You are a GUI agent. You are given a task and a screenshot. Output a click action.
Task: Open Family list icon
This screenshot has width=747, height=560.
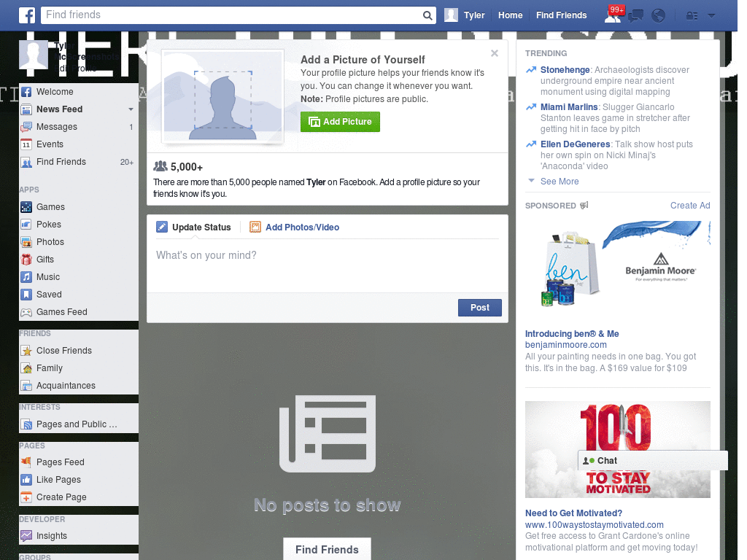coord(26,368)
